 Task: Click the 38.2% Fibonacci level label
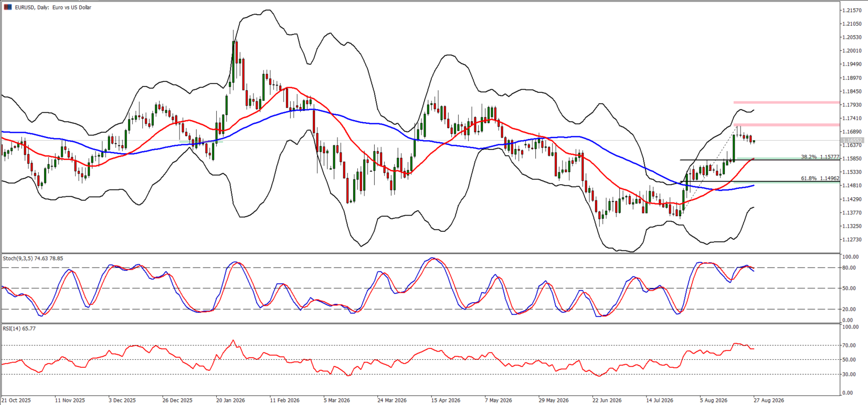click(x=820, y=157)
